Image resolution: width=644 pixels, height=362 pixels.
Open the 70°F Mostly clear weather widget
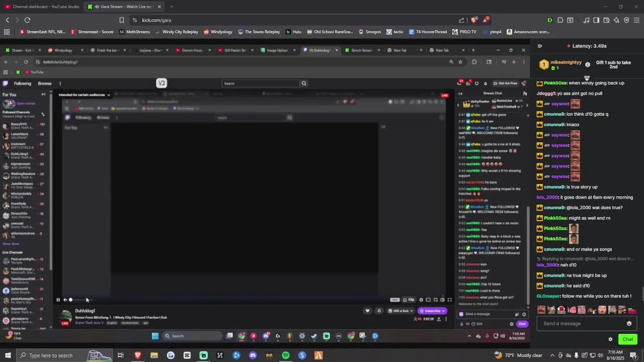tap(518, 355)
